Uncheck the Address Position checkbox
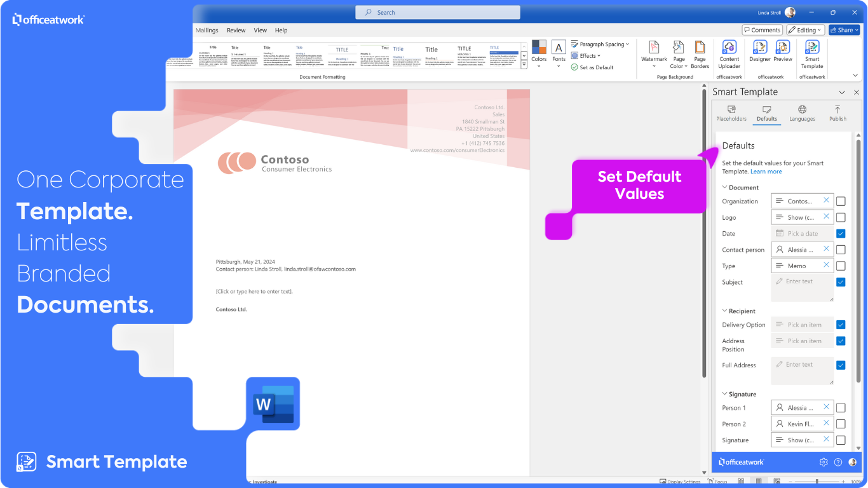Screen dimensions: 868x488 [841, 341]
